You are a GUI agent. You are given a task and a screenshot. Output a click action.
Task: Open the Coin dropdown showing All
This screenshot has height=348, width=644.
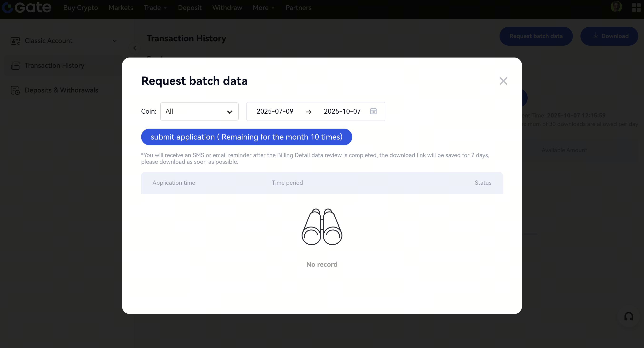pos(199,111)
